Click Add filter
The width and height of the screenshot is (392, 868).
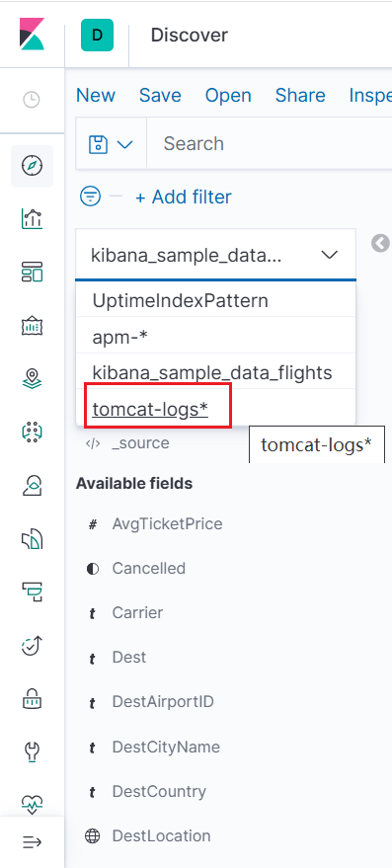click(184, 197)
